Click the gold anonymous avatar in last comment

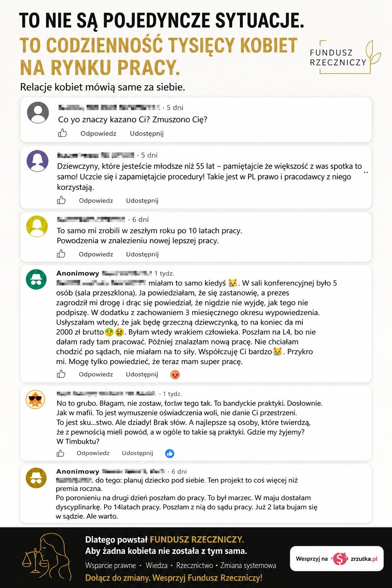(36, 478)
